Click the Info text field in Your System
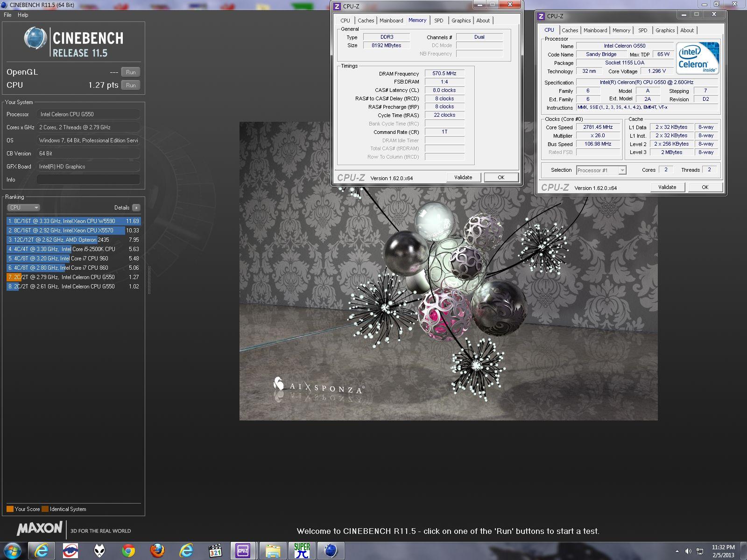The image size is (747, 560). click(x=88, y=180)
